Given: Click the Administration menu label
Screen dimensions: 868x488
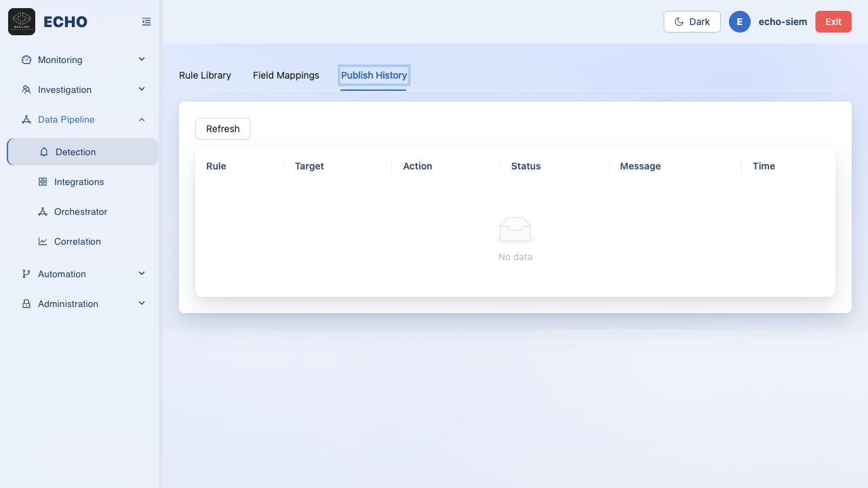Looking at the screenshot, I should (68, 304).
